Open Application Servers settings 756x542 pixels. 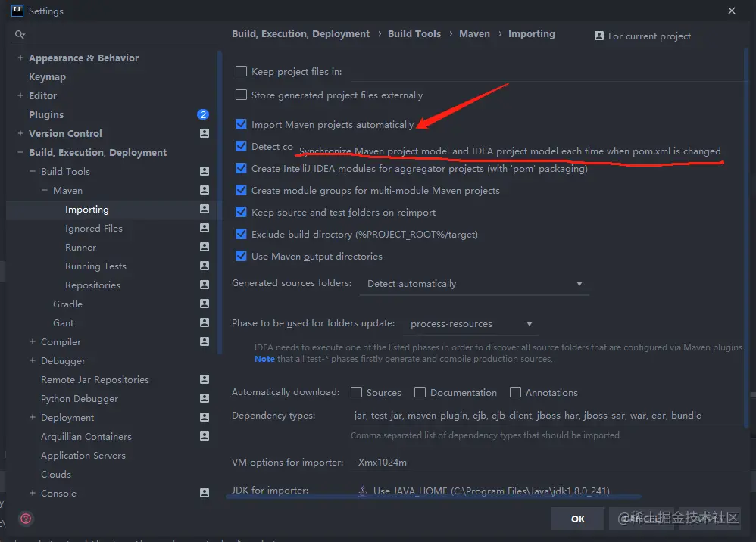click(x=83, y=455)
